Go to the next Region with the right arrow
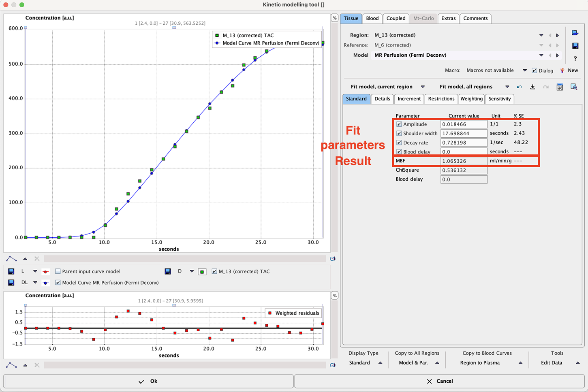The height and width of the screenshot is (392, 588). pyautogui.click(x=558, y=35)
